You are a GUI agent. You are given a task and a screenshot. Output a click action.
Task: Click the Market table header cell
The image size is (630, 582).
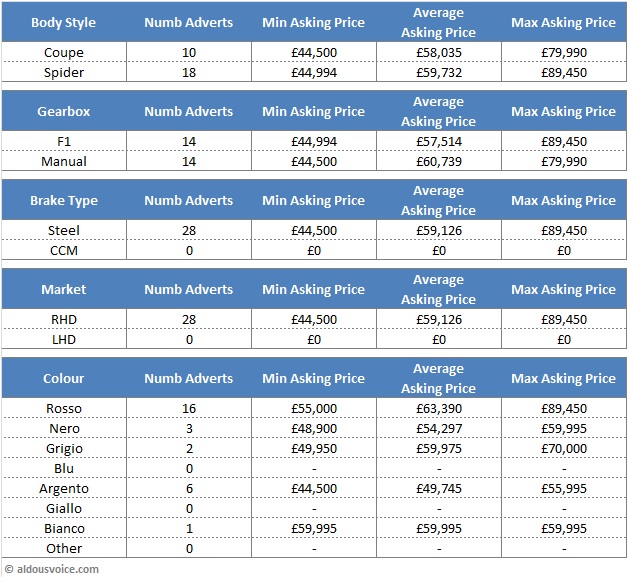pyautogui.click(x=64, y=290)
